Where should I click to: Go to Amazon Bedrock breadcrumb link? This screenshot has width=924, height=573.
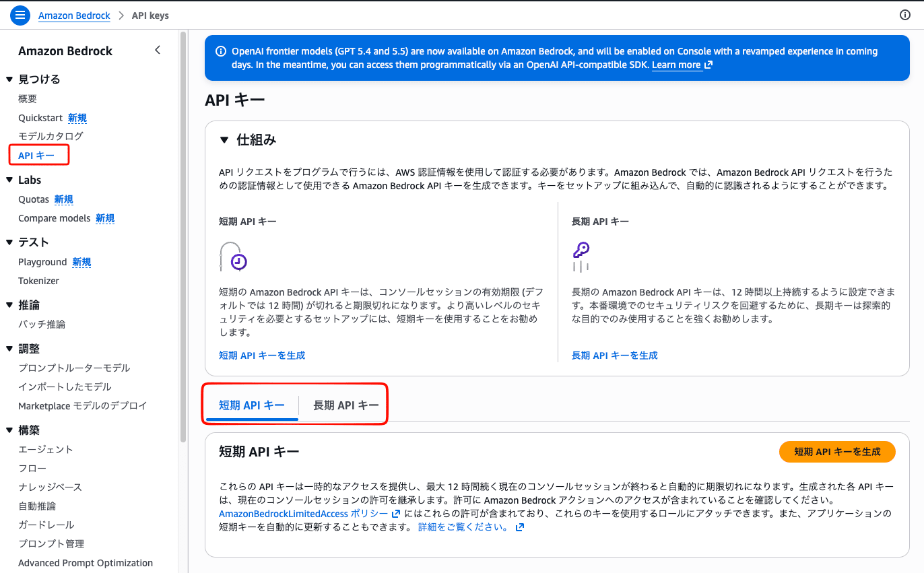[x=74, y=15]
